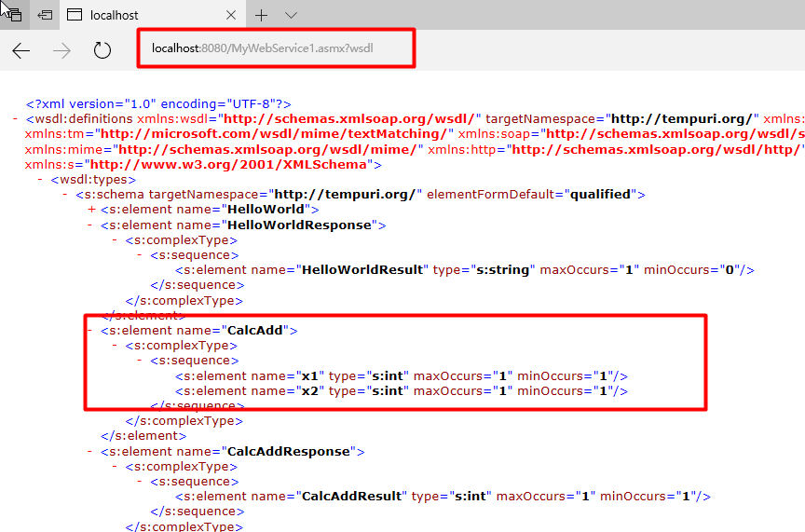Viewport: 805px width, 532px height.
Task: Click the CalcAddResult element text
Action: coord(352,497)
